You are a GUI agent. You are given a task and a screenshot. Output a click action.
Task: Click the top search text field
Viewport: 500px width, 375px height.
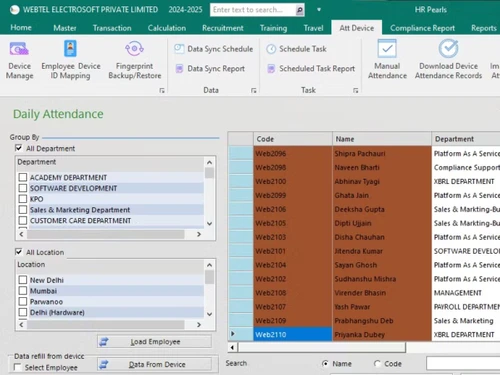[253, 10]
